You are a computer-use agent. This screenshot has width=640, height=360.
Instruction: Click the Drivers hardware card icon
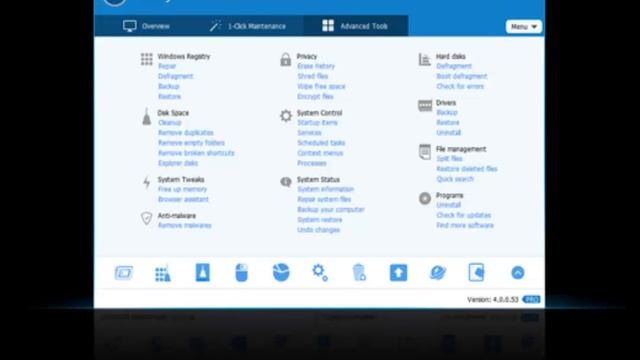point(425,106)
